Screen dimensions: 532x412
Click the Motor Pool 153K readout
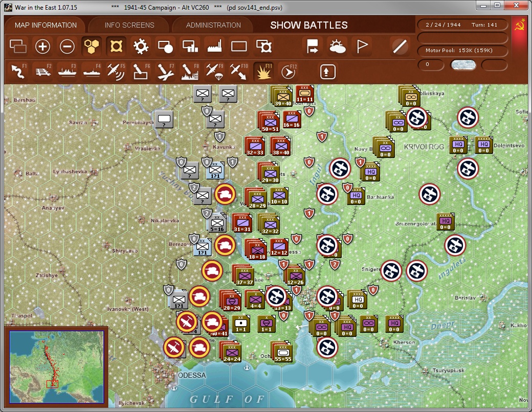(x=462, y=50)
